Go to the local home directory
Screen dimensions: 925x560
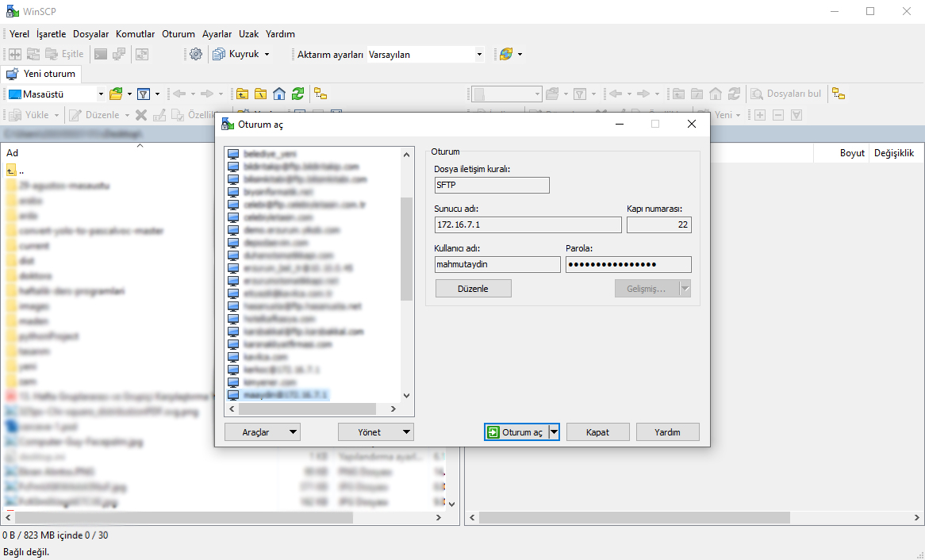(x=279, y=94)
